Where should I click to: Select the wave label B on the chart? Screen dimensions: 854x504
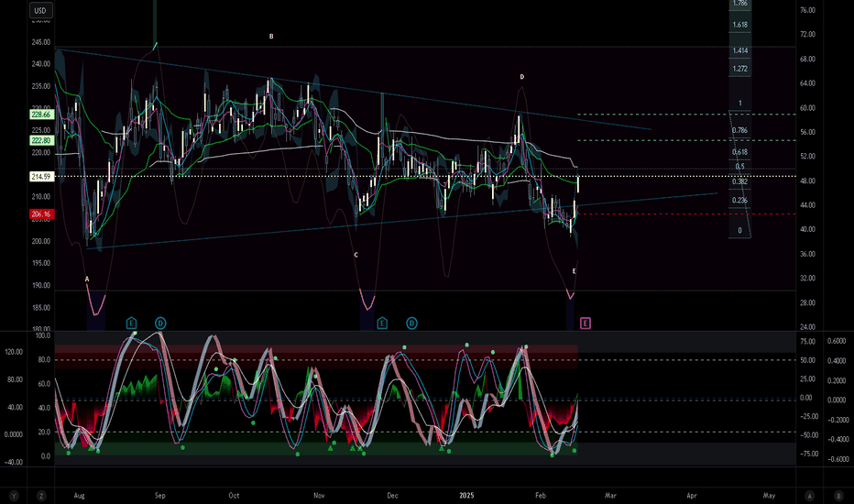(x=271, y=37)
